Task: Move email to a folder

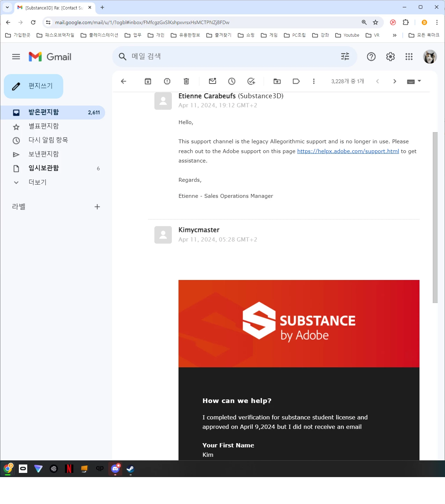Action: pyautogui.click(x=277, y=81)
